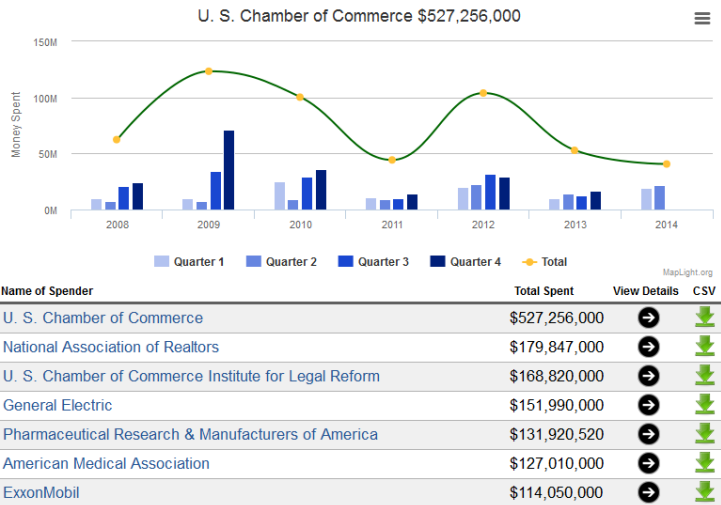Screen dimensions: 721x505
Task: View details for National Association of Realtors
Action: tap(648, 347)
